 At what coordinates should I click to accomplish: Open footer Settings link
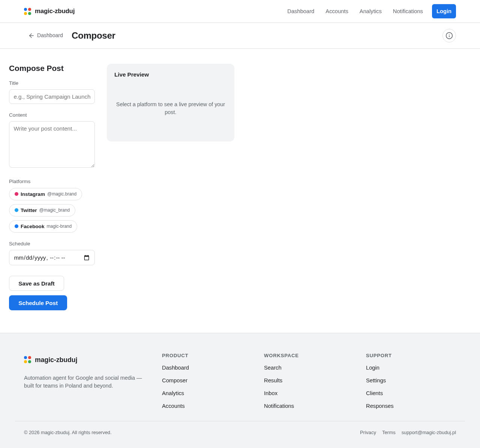pos(376,380)
